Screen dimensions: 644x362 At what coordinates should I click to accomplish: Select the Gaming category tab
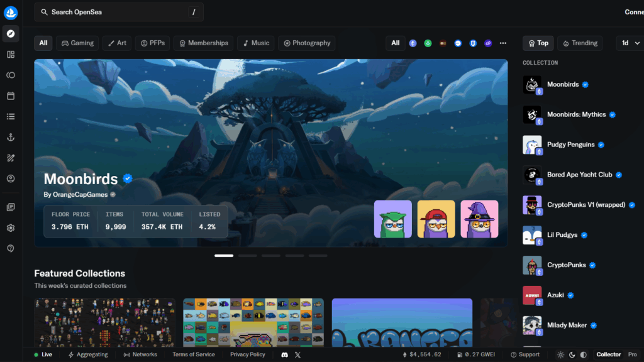[76, 43]
